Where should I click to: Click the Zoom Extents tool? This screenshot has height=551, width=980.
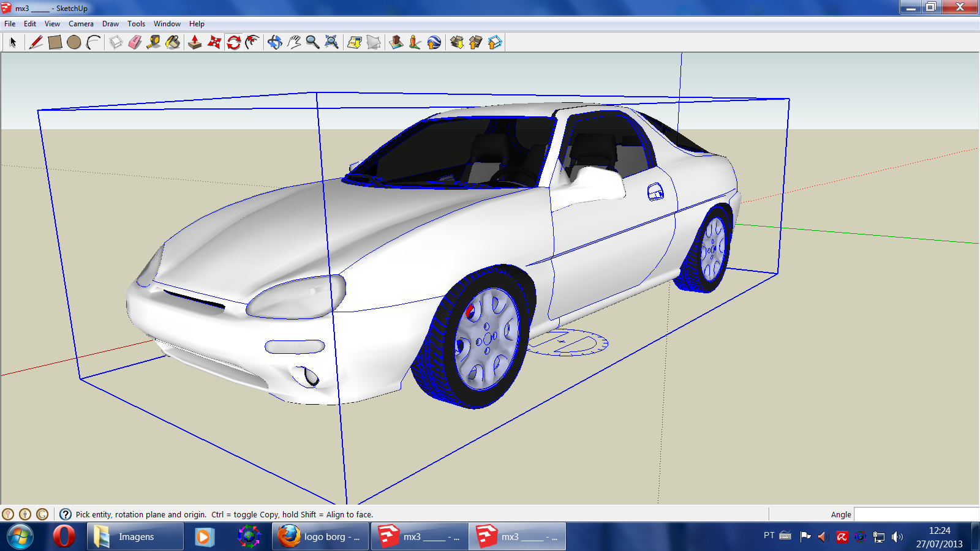tap(331, 42)
